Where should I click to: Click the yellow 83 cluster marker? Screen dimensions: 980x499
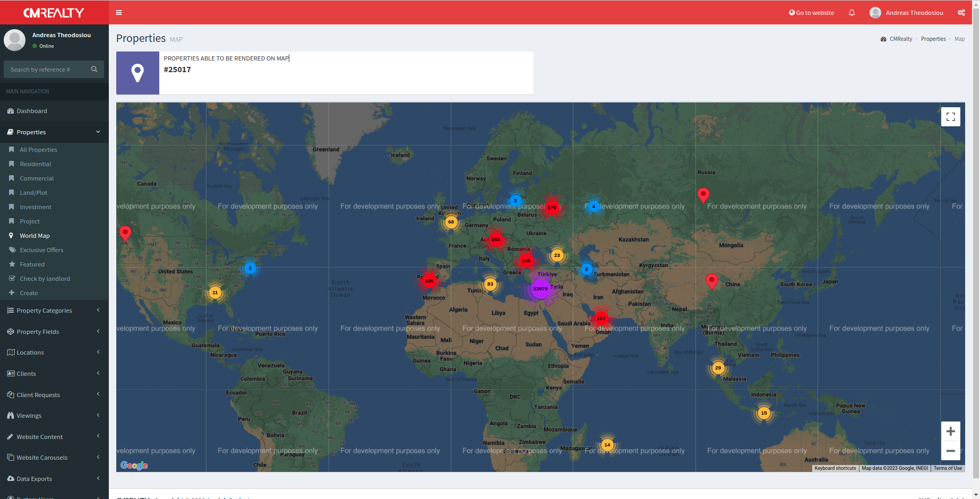point(490,284)
